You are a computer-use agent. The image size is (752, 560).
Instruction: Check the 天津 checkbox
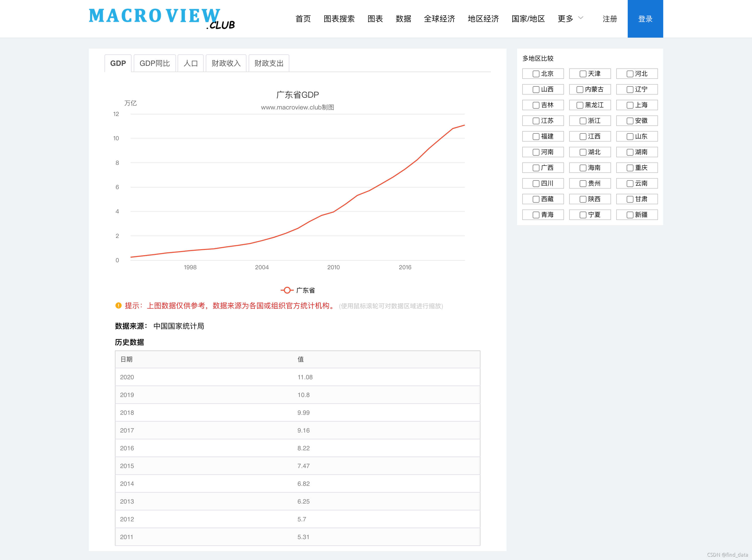(583, 74)
